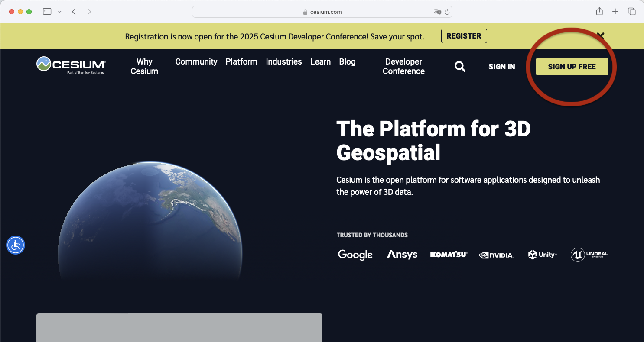644x342 pixels.
Task: Toggle the Safari sidebar
Action: [47, 12]
